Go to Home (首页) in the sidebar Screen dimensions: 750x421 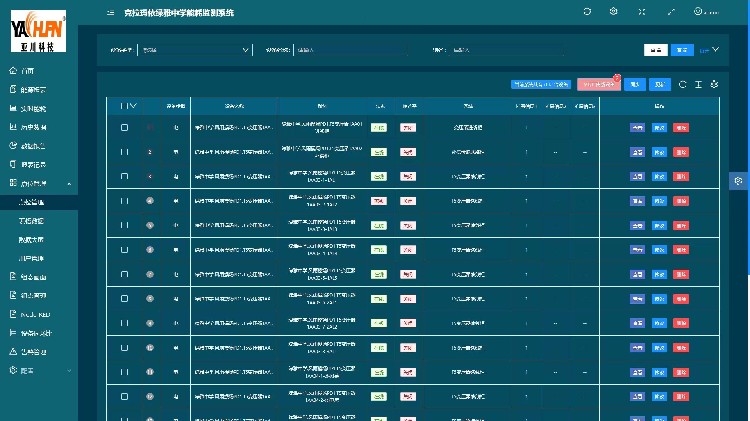(28, 71)
